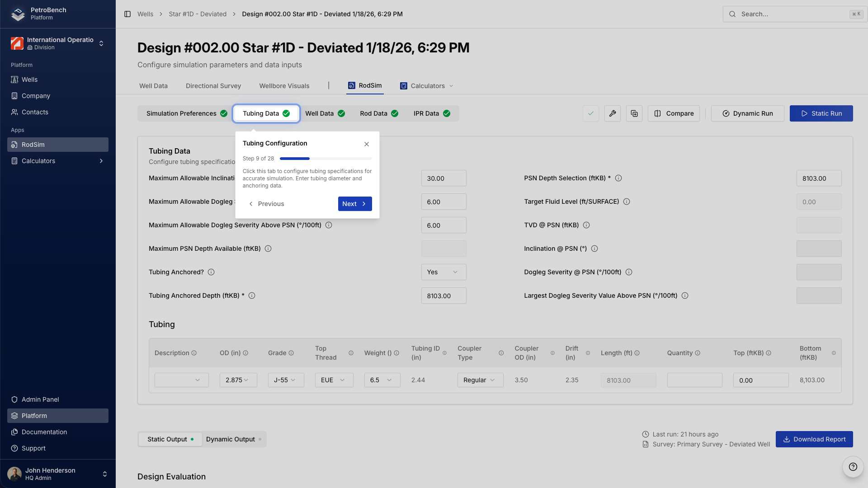The height and width of the screenshot is (488, 868).
Task: Click the checkmark validate icon button
Action: [591, 113]
